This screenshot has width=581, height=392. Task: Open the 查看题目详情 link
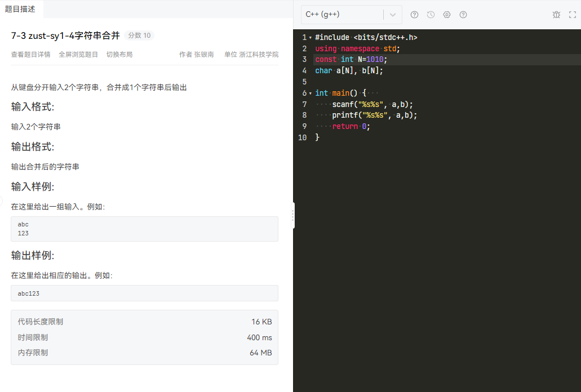coord(31,55)
